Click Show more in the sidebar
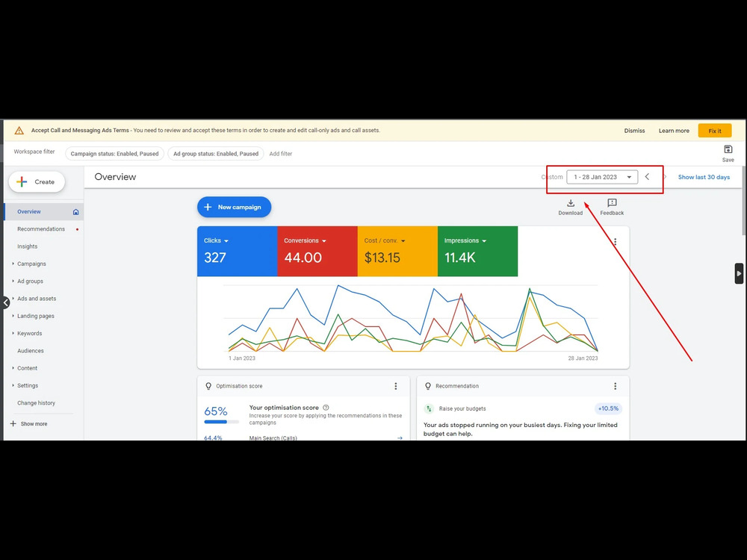This screenshot has width=747, height=560. point(34,424)
